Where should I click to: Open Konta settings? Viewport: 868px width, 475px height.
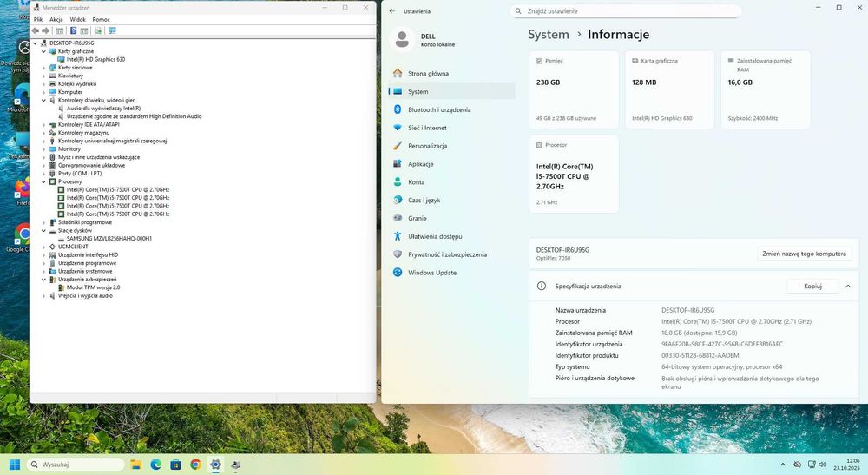(451, 182)
